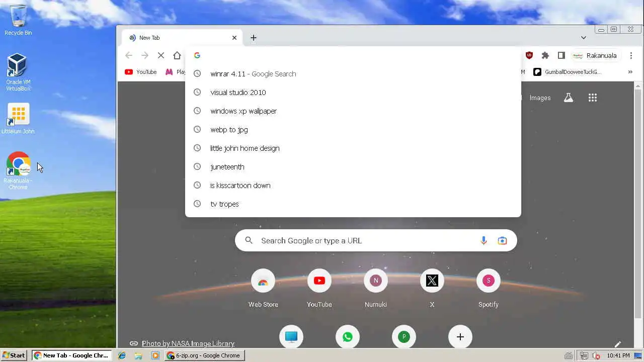The width and height of the screenshot is (644, 362).
Task: Switch to the 6-zip.org - Google Chrome taskbar button
Action: point(205,355)
